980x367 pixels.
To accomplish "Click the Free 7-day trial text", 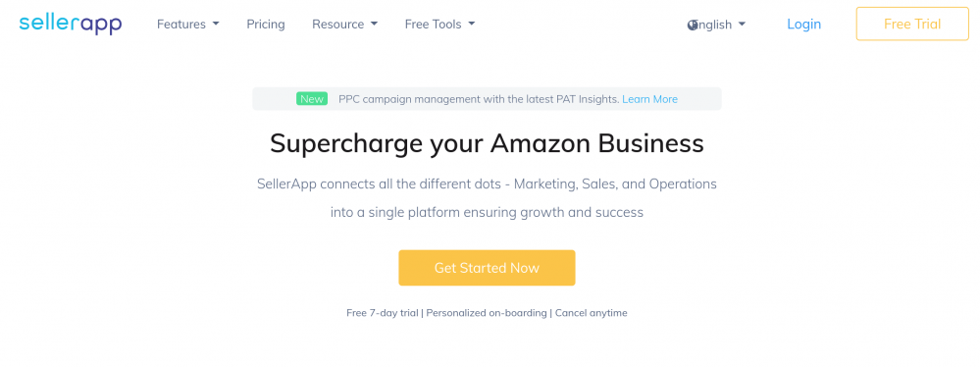I will [383, 313].
